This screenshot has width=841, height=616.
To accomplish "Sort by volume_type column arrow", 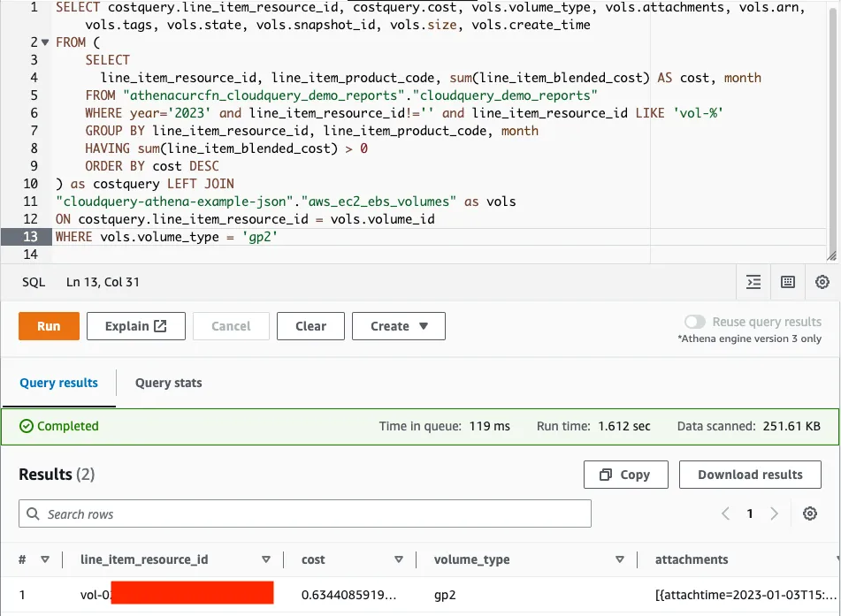I will [620, 559].
